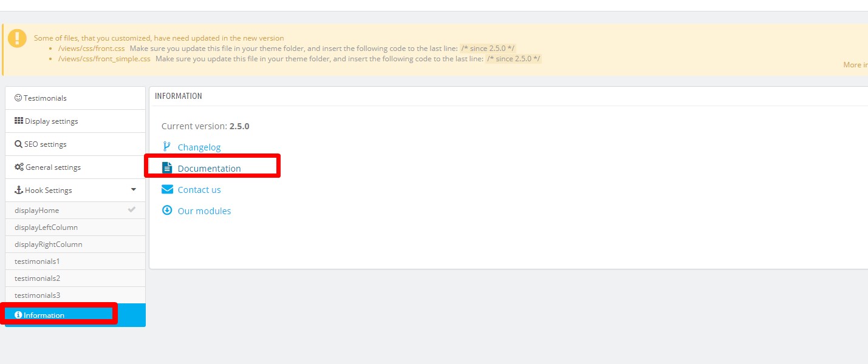Click the Testimonials smiley icon
868x364 pixels.
[x=18, y=98]
